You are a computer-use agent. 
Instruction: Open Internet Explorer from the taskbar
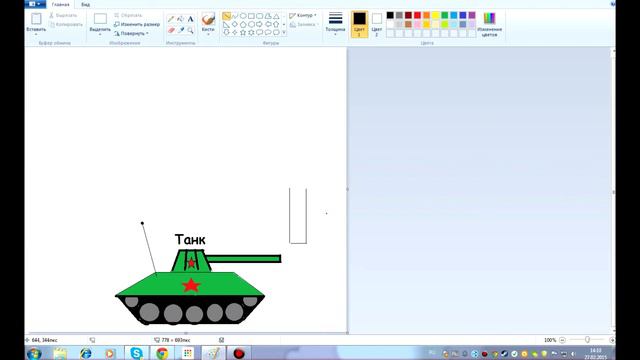pos(86,353)
